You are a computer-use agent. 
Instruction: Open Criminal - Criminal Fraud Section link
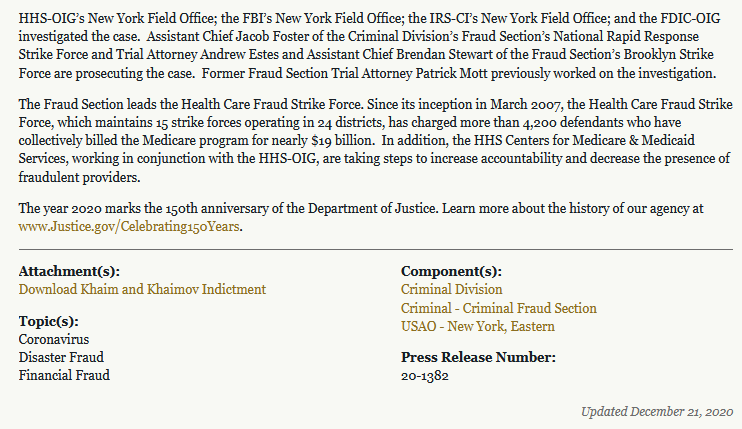tap(499, 308)
